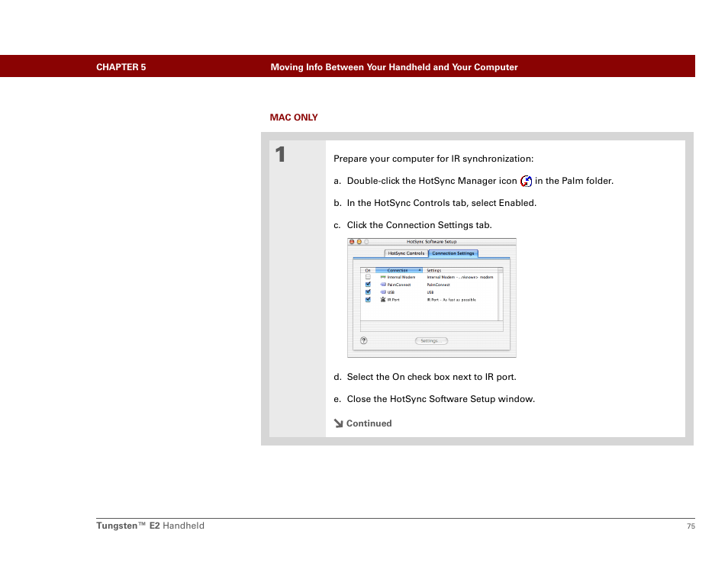Screen dimensions: 728x563
Task: Click the IR Port connection icon
Action: (383, 299)
